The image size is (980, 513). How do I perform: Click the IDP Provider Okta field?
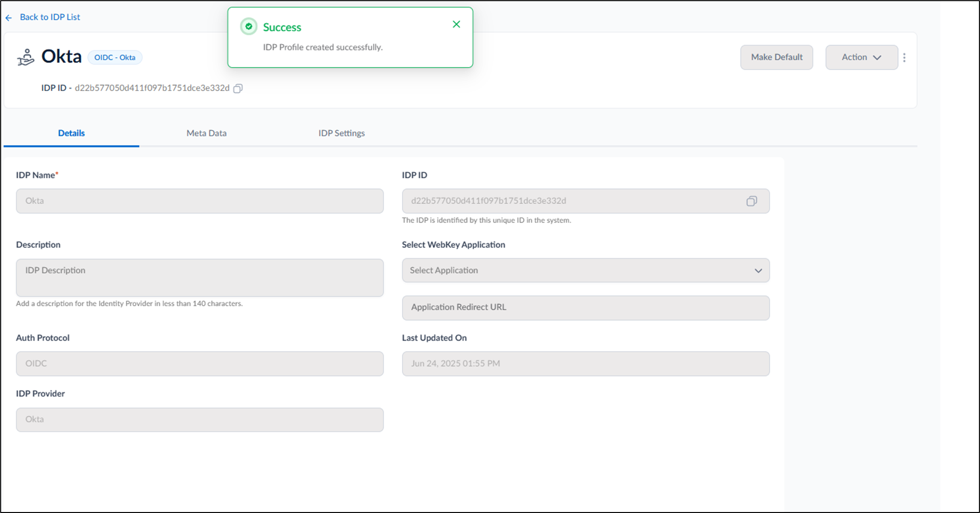click(200, 420)
